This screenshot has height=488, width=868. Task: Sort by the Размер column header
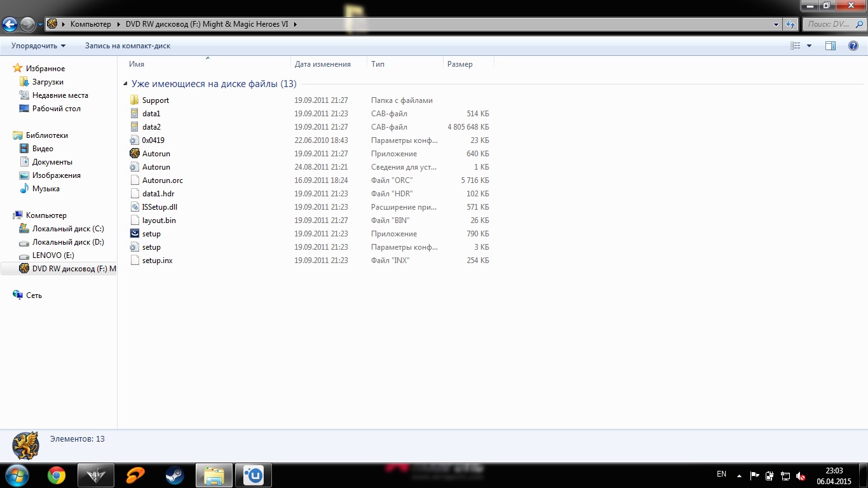(x=460, y=64)
